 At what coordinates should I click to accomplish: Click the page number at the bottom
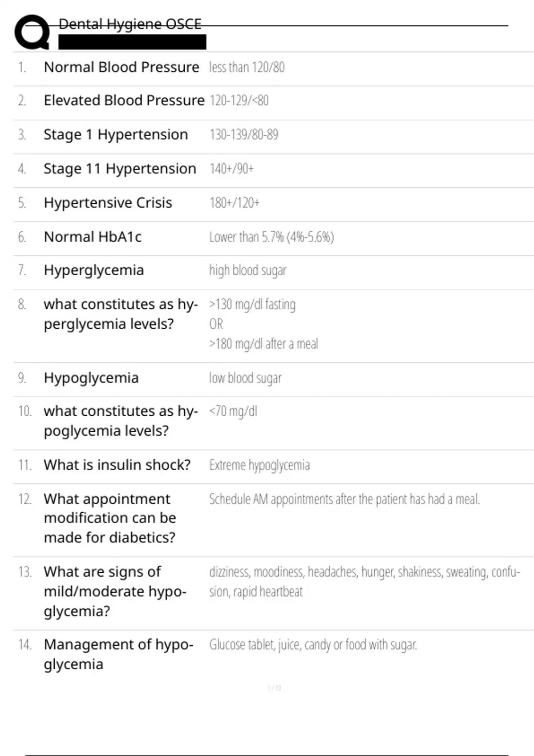tap(274, 688)
